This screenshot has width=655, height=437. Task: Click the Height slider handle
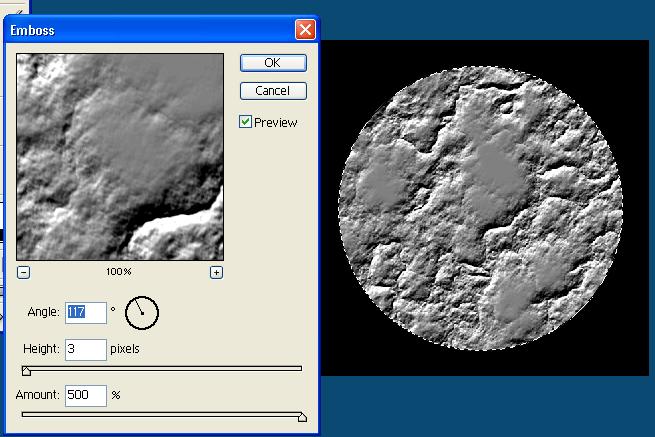pos(26,371)
